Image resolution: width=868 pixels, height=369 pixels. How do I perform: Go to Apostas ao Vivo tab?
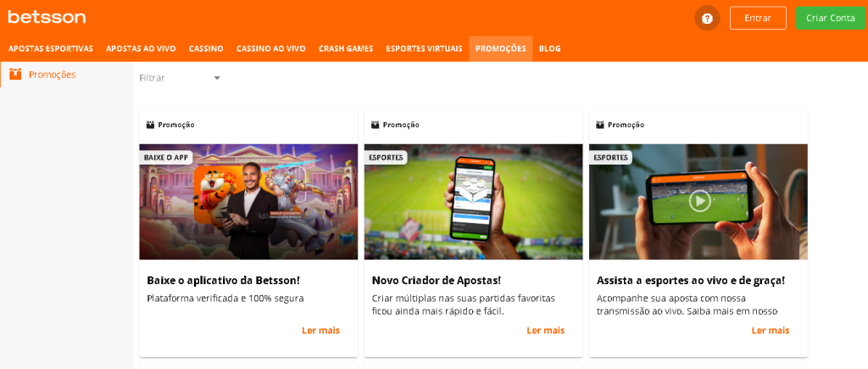(x=142, y=48)
